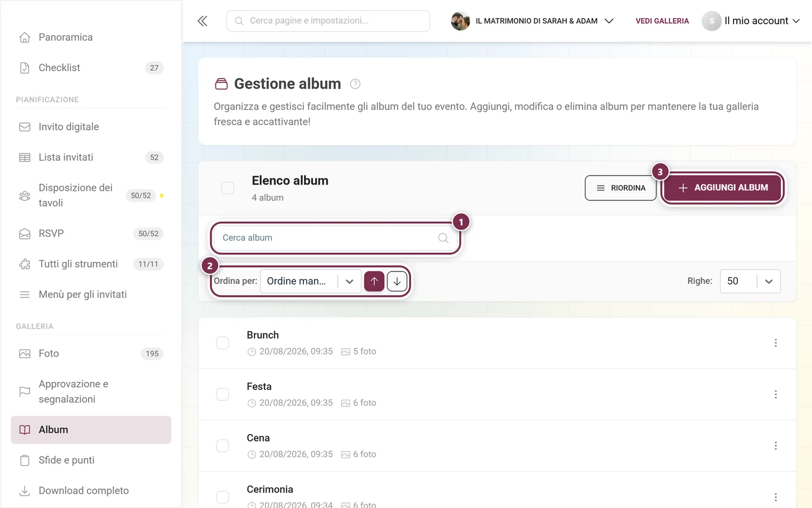Open Menù per gli invitati in sidebar
The width and height of the screenshot is (812, 508).
click(91, 295)
